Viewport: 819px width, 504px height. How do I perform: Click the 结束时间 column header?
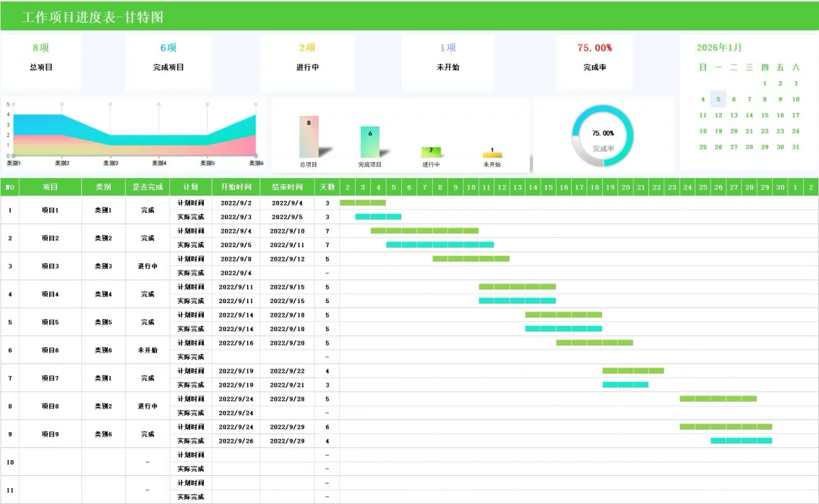(287, 187)
